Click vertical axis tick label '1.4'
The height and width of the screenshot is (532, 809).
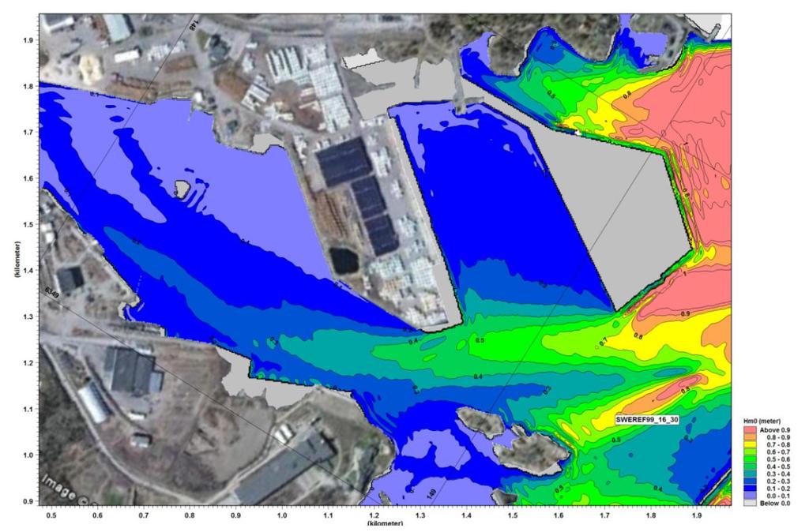coord(28,271)
